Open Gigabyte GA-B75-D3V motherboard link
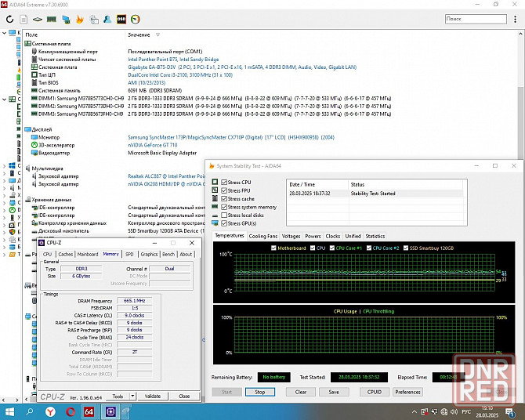The width and height of the screenshot is (525, 420). pyautogui.click(x=242, y=67)
